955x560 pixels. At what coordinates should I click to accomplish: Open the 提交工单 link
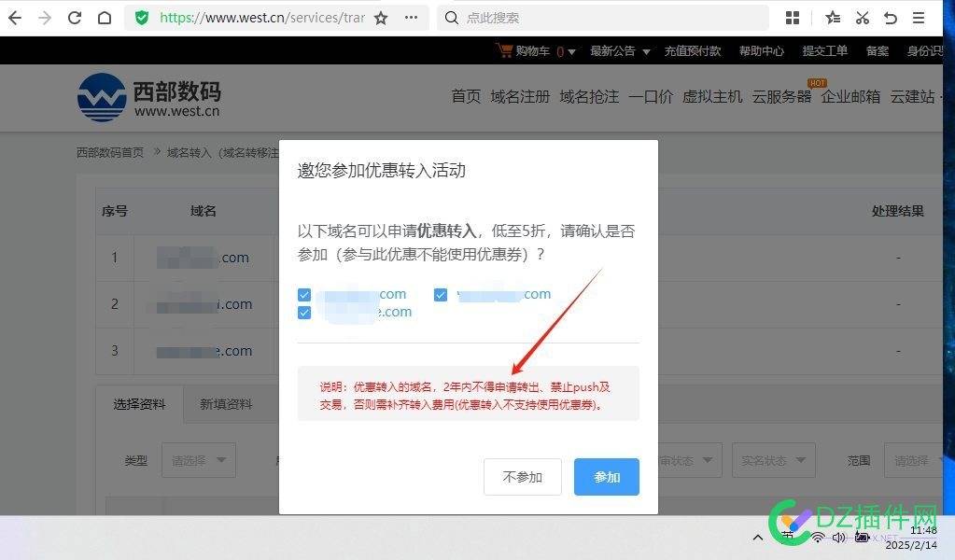click(824, 51)
